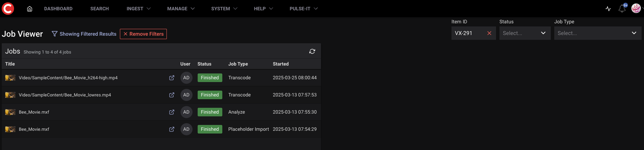Open the Manage menu
Viewport: 644px width, 150px height.
[x=181, y=9]
